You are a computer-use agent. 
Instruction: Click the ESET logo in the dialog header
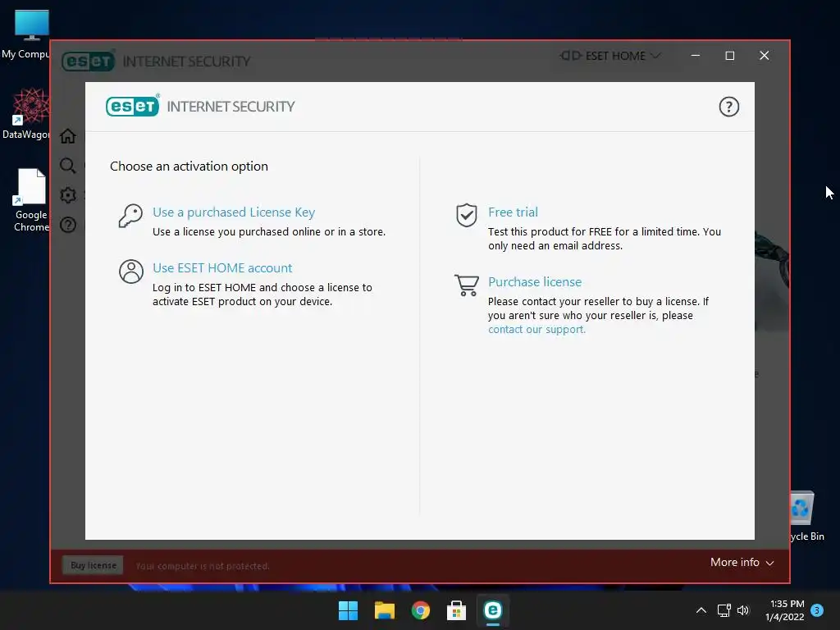pyautogui.click(x=133, y=106)
